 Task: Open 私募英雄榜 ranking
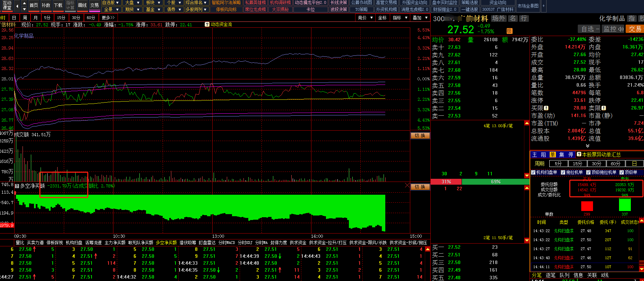[256, 3]
